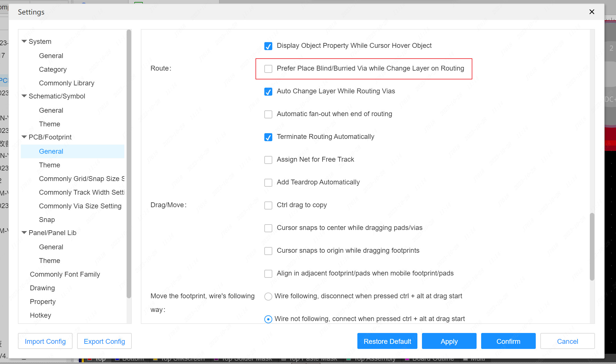Enable Ctrl drag to copy

click(268, 205)
